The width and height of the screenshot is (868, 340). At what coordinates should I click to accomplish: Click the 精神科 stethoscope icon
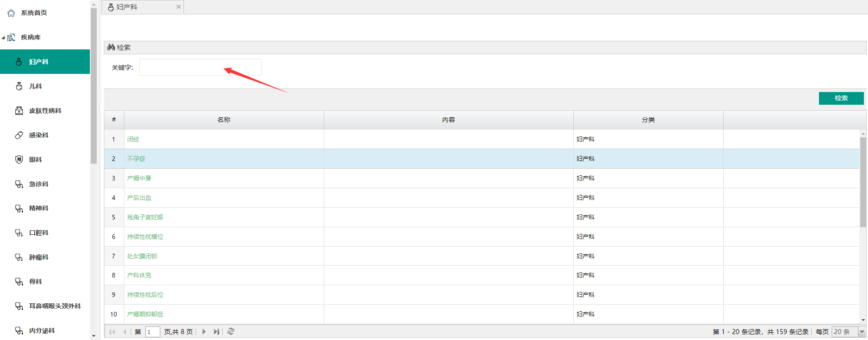[x=19, y=209]
